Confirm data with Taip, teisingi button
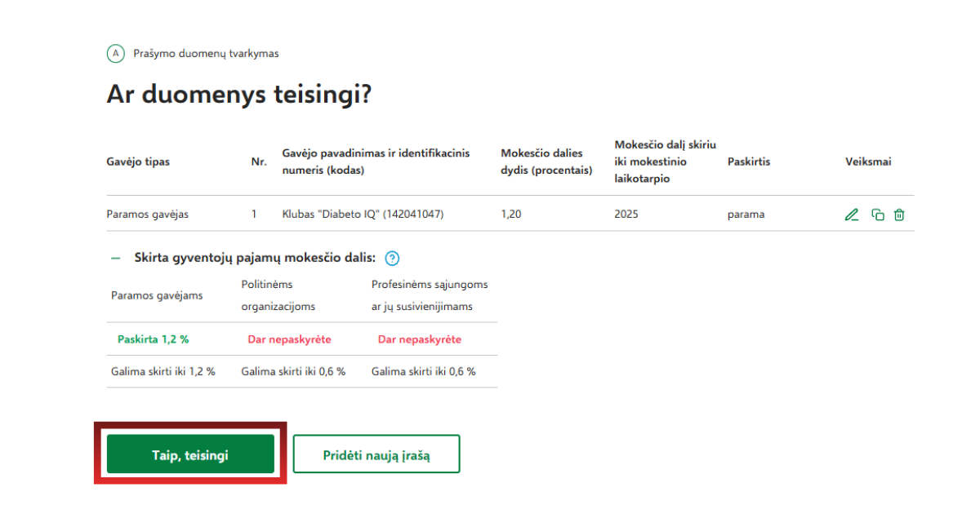980x514 pixels. pyautogui.click(x=190, y=454)
